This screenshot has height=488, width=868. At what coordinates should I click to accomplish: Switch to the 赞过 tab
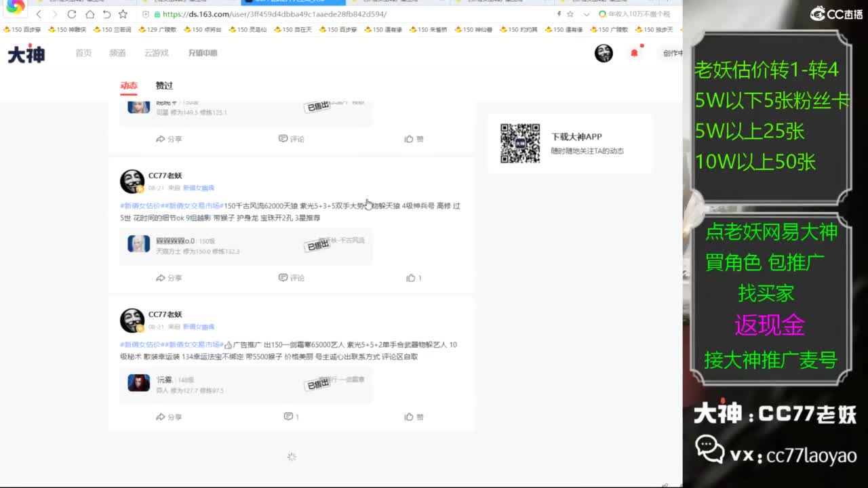(164, 85)
